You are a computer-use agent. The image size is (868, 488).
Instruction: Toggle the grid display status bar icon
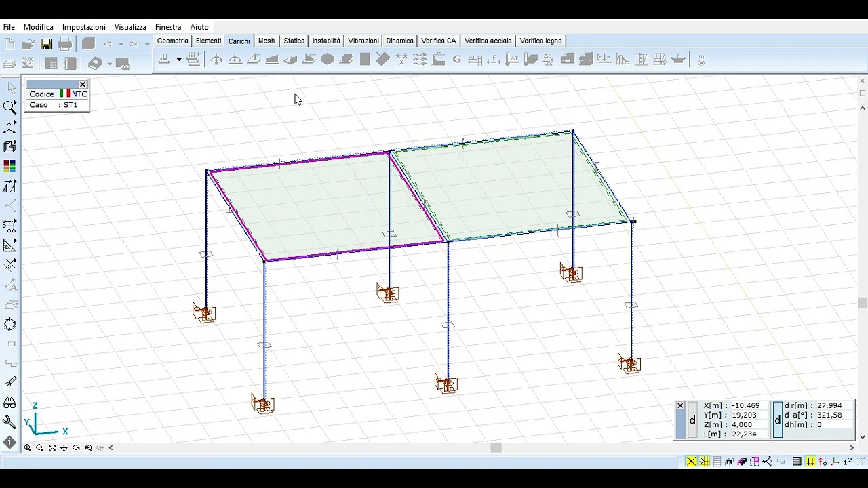click(x=797, y=462)
